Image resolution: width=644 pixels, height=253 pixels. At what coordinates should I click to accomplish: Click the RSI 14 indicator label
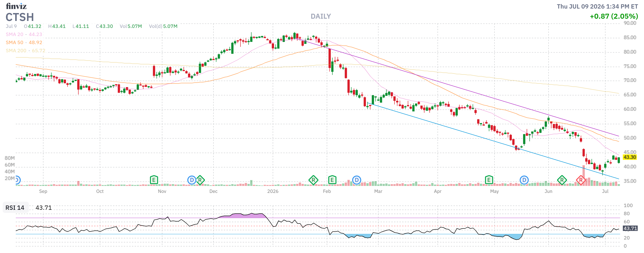pyautogui.click(x=15, y=208)
